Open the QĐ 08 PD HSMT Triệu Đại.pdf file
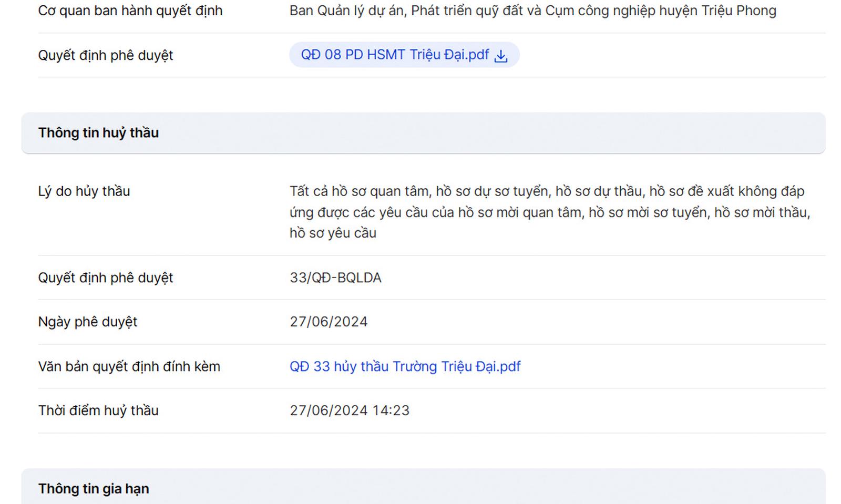Image resolution: width=841 pixels, height=504 pixels. tap(394, 55)
